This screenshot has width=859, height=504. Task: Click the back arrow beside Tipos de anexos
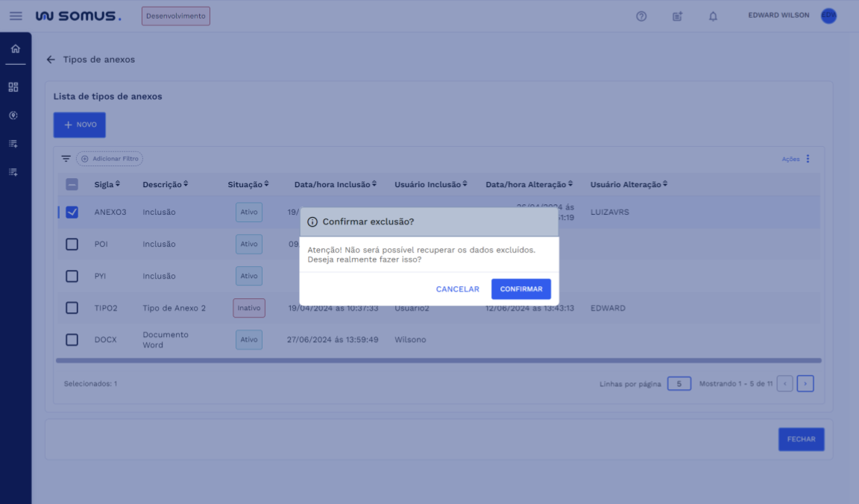click(51, 60)
